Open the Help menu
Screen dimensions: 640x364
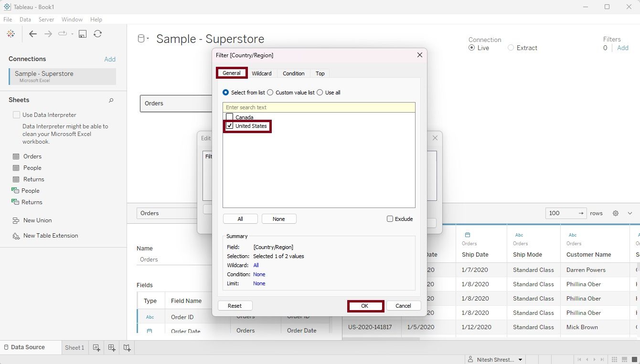[96, 20]
